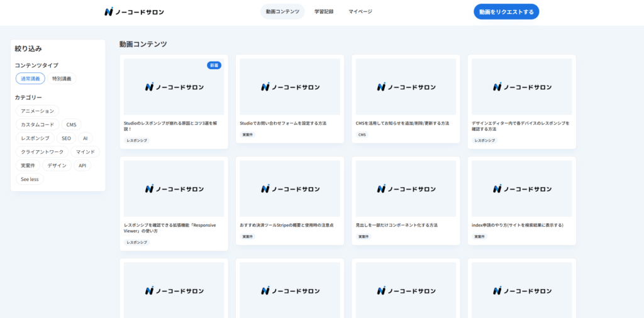Click レスポンシブ tag on Studioのレスポンシブが崩れる card
Screen dimensions: 644x318
click(136, 140)
